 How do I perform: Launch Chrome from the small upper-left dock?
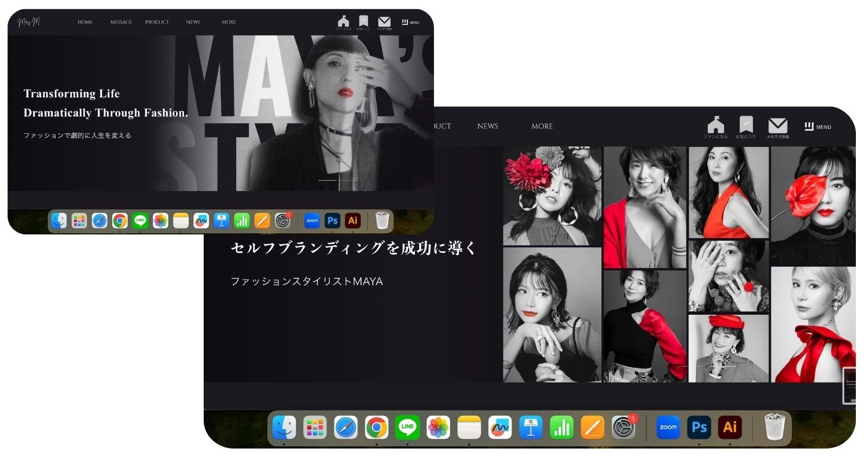tap(120, 221)
